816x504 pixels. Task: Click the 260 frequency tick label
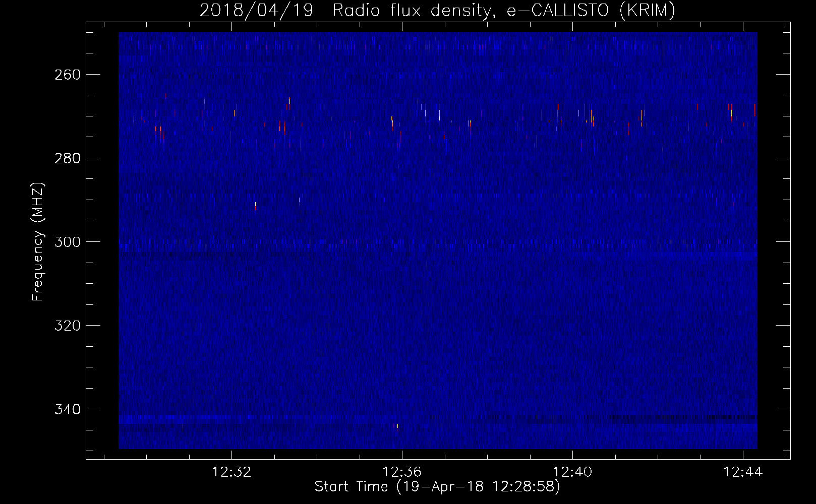pos(67,75)
